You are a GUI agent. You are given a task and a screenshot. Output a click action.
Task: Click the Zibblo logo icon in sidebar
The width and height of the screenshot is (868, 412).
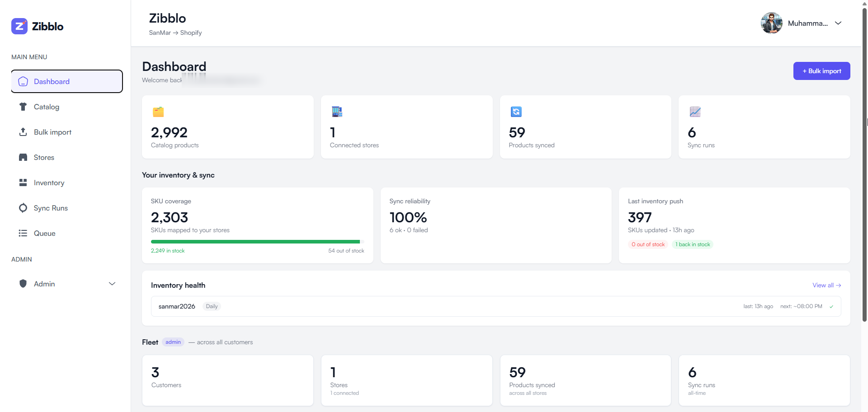[19, 26]
